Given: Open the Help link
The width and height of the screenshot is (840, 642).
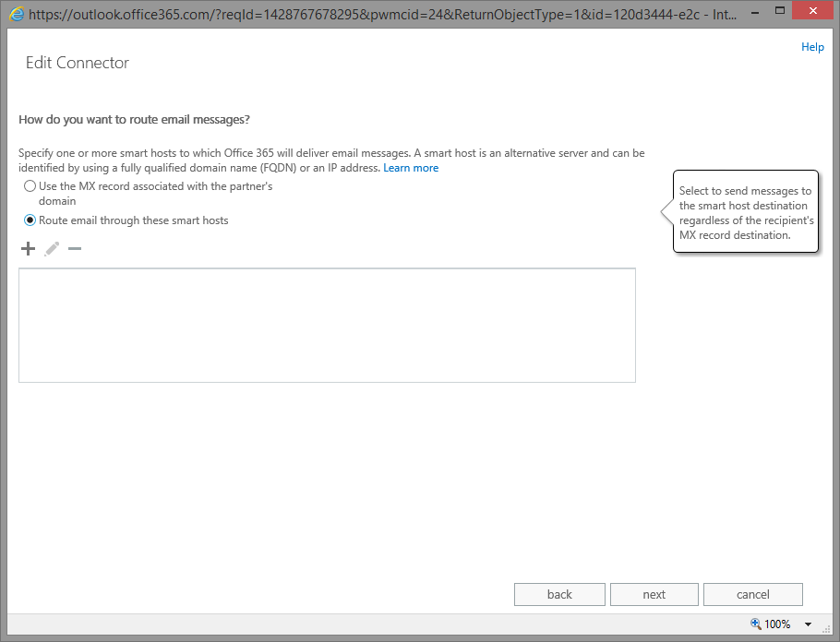Looking at the screenshot, I should pos(812,47).
